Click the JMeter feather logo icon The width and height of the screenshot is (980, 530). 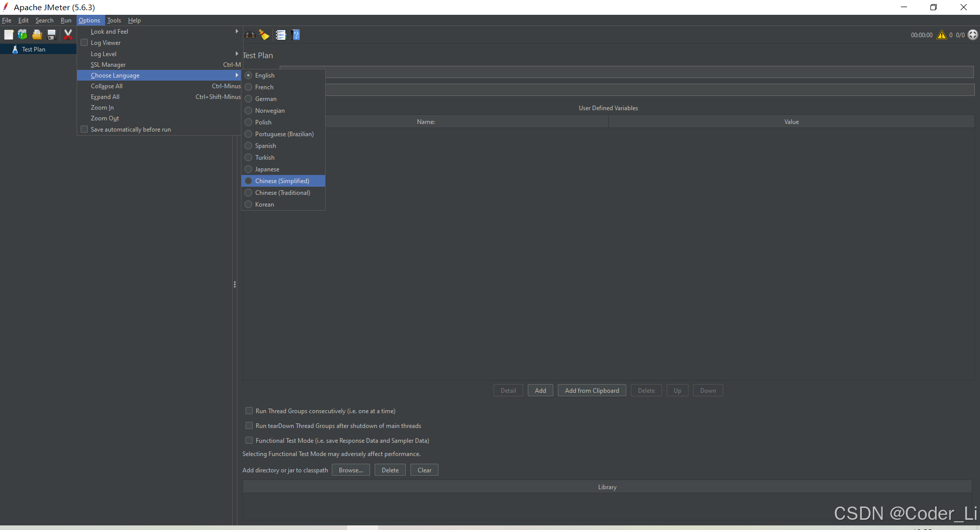click(x=6, y=7)
